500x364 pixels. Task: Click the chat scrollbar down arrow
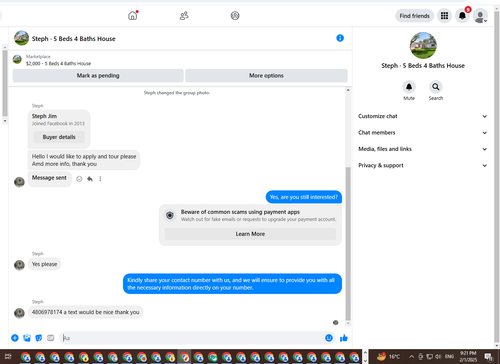[348, 323]
